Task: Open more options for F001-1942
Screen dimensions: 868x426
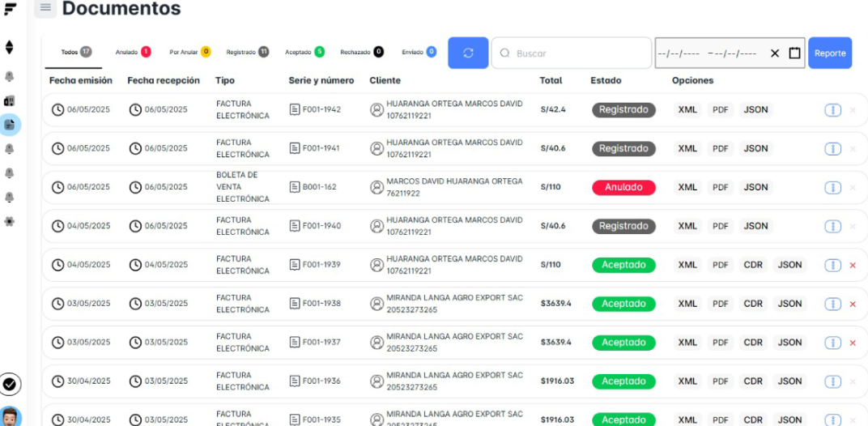Action: pyautogui.click(x=833, y=109)
